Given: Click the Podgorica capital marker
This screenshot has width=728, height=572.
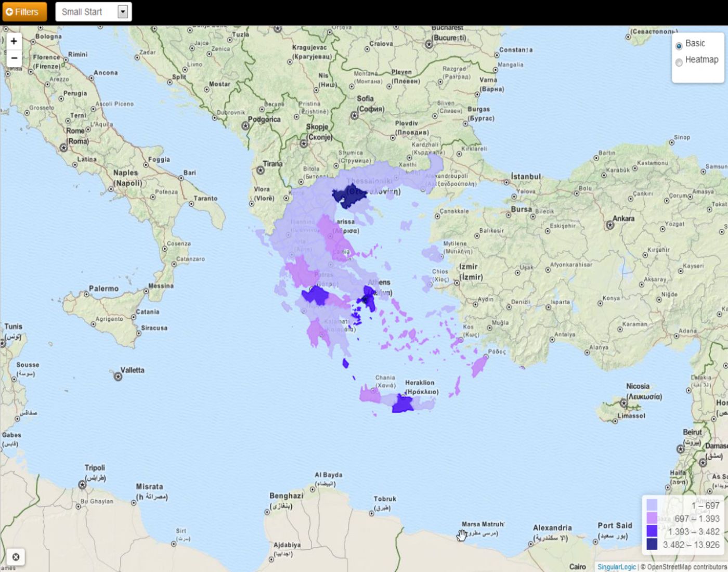Looking at the screenshot, I should tap(245, 126).
